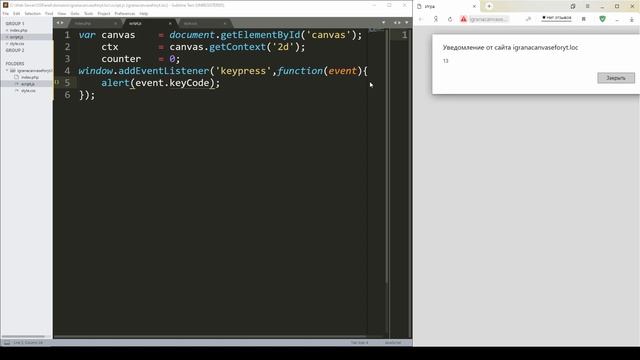
Task: Open a new browser tab with plus button
Action: pyautogui.click(x=489, y=6)
